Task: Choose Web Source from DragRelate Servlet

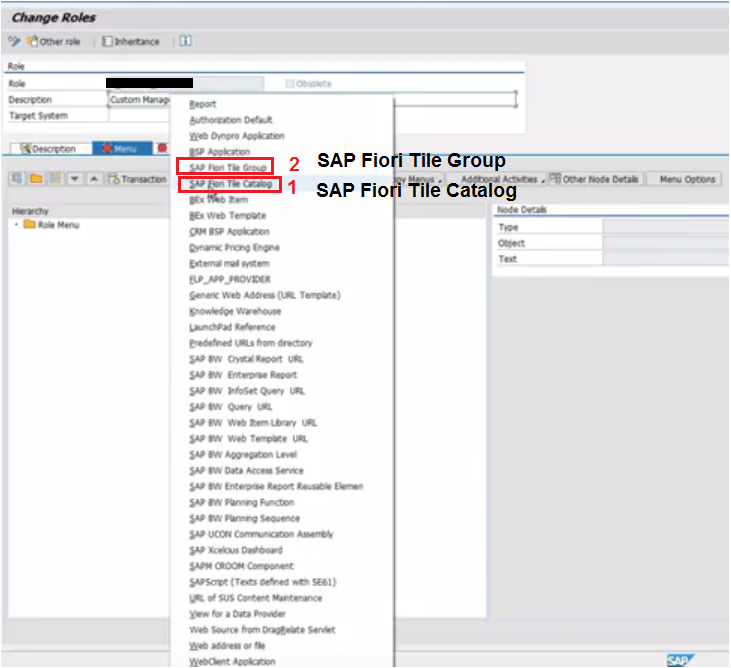Action: tap(262, 630)
